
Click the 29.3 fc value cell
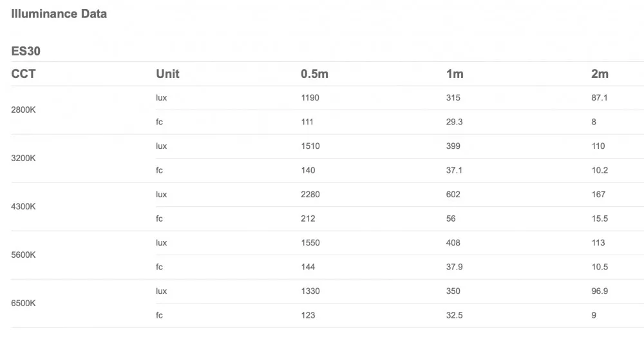click(x=455, y=122)
